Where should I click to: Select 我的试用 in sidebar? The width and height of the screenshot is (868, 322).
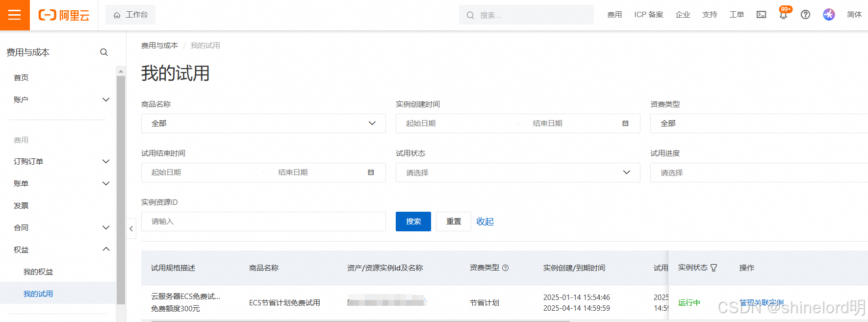tap(58, 294)
